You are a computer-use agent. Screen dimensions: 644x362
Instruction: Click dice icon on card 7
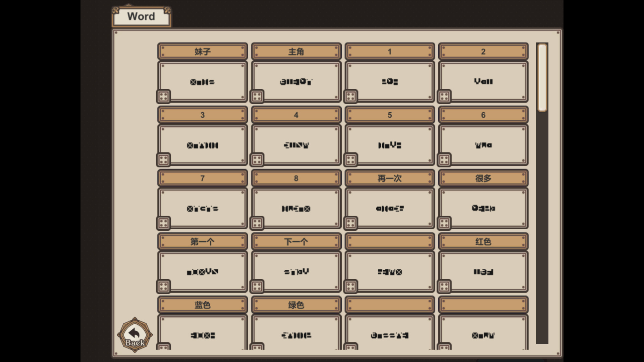click(x=163, y=223)
